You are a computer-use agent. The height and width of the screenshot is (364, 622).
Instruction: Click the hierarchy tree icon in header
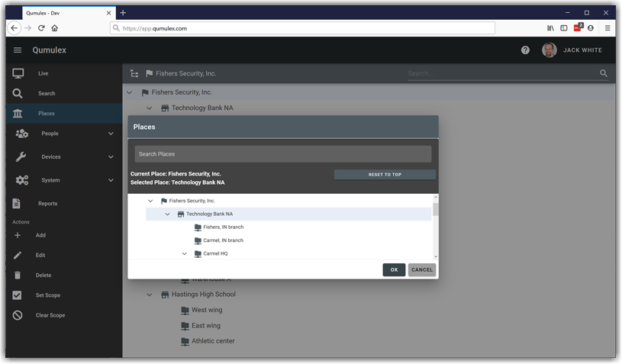click(x=134, y=74)
